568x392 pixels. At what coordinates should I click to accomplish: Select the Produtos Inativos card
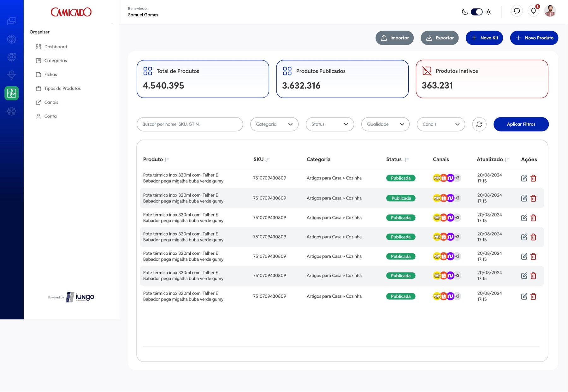[x=482, y=79]
